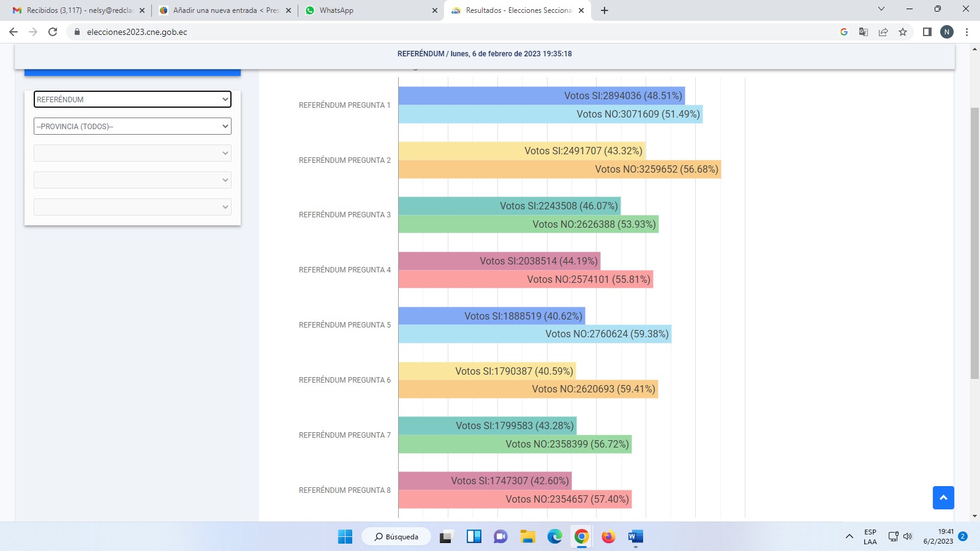Image resolution: width=980 pixels, height=551 pixels.
Task: Open the Chrome three-dot menu
Action: 967,32
